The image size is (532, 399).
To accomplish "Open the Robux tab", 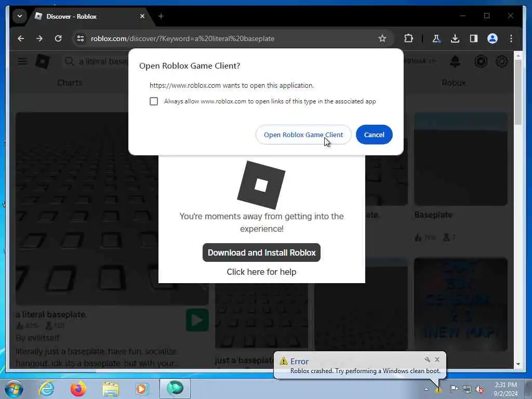I will 454,83.
